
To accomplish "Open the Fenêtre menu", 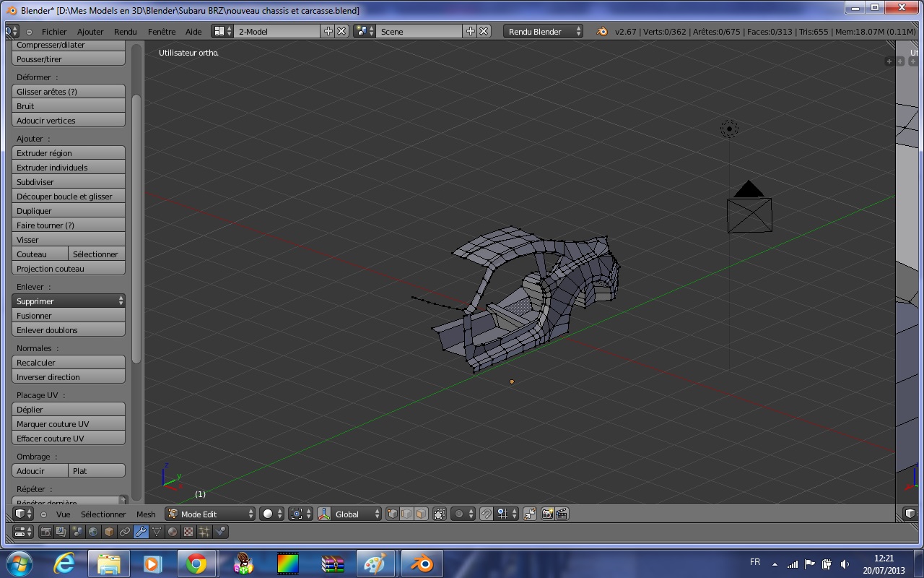I will click(x=162, y=32).
